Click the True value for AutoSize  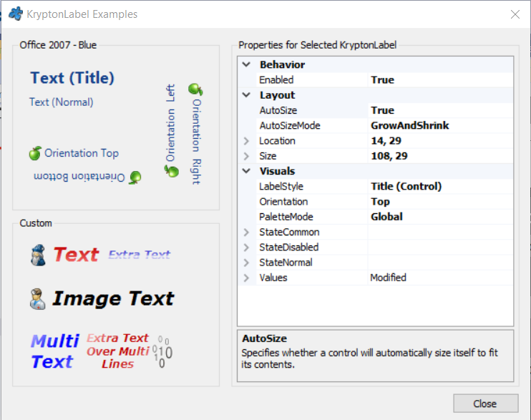[x=383, y=110]
